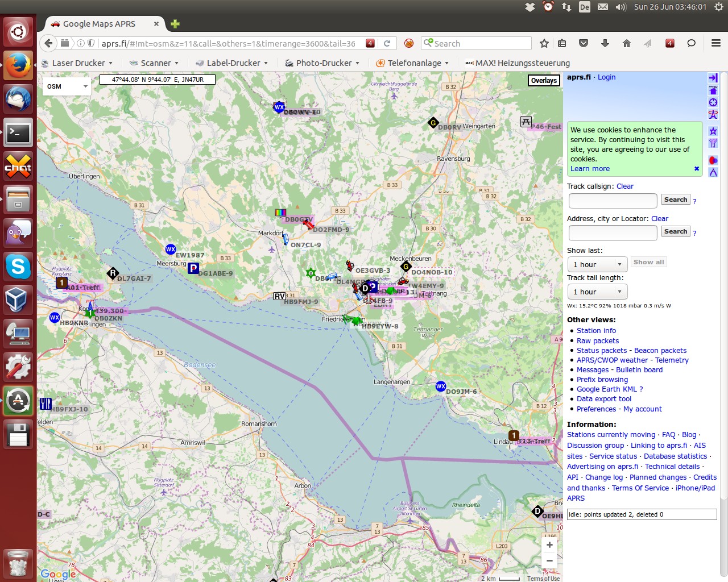Click the red-ringed antenna tower icon
728x582 pixels.
tap(713, 114)
